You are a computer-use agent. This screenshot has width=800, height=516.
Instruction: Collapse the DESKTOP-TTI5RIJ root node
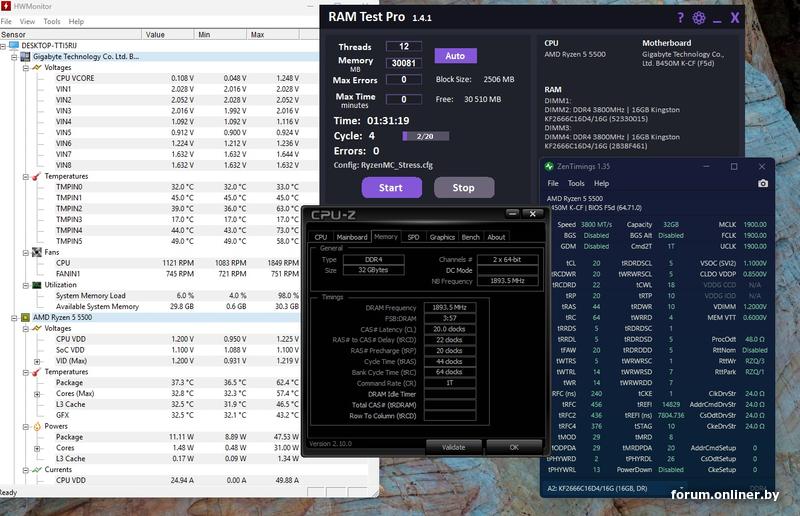click(3, 46)
